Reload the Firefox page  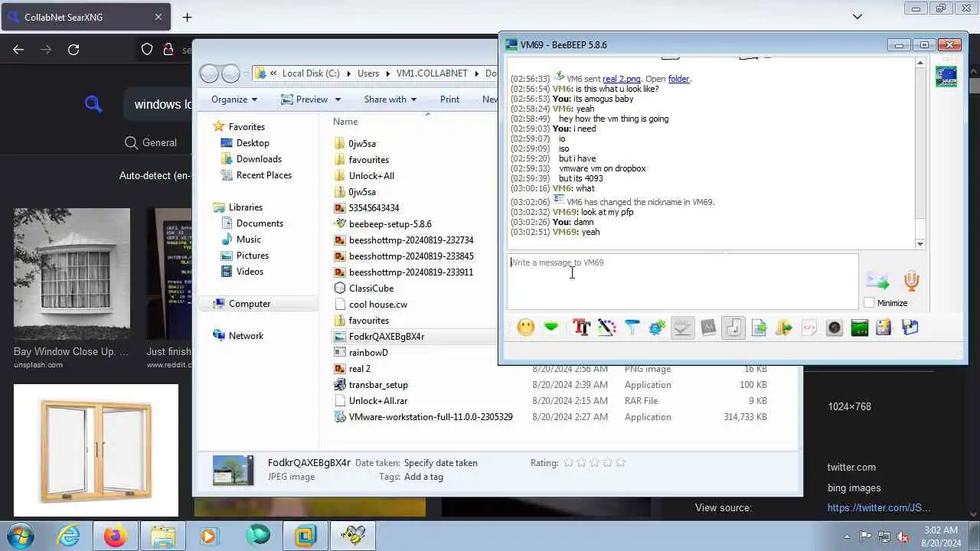pyautogui.click(x=73, y=50)
